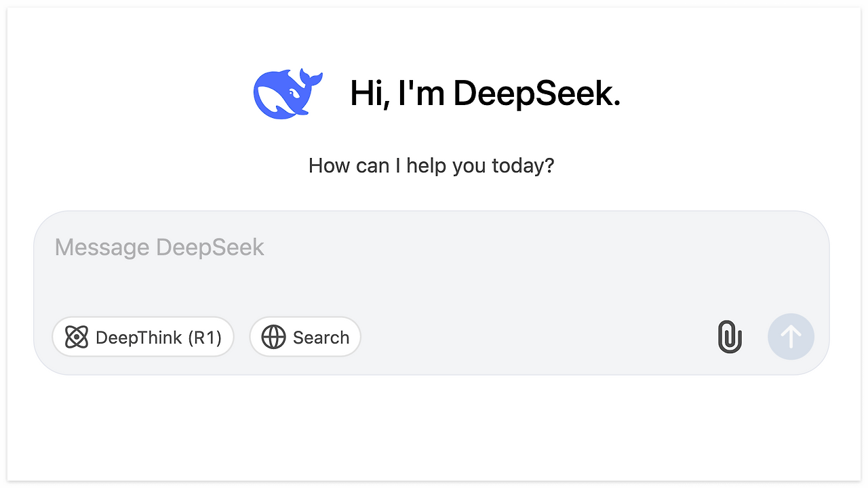Click the atom icon inside DeepThink

coord(77,338)
